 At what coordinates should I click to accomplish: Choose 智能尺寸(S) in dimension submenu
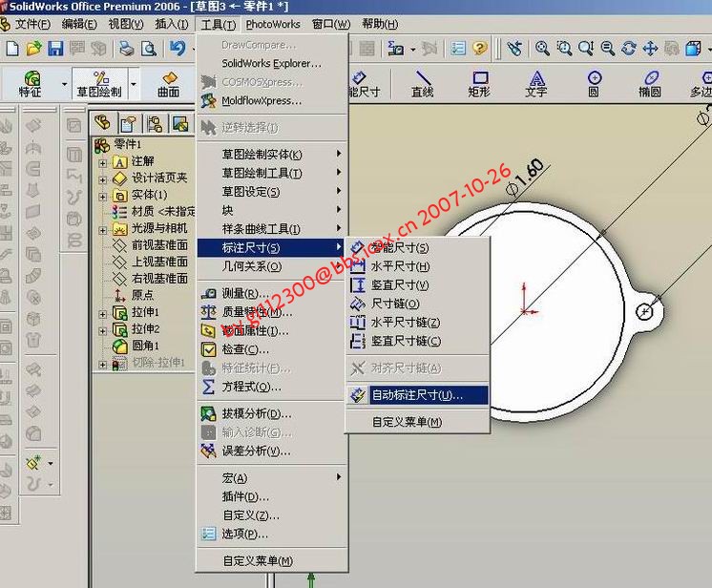(418, 248)
